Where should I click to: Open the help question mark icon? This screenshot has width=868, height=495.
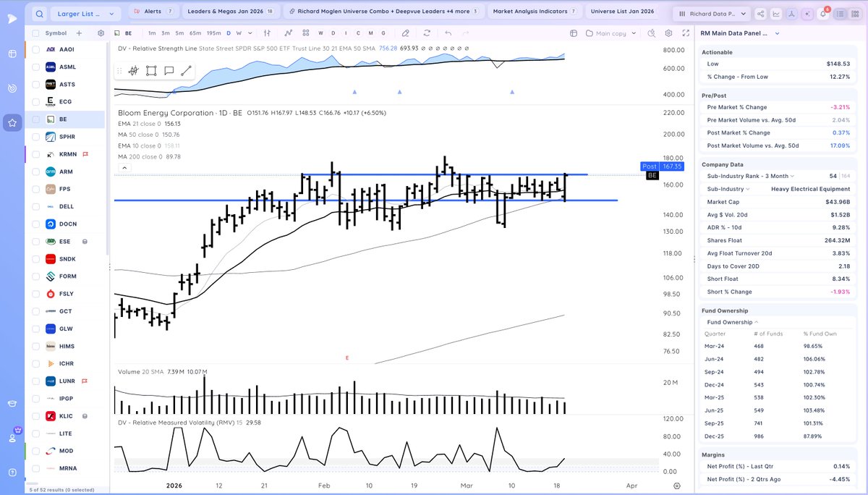tap(12, 472)
